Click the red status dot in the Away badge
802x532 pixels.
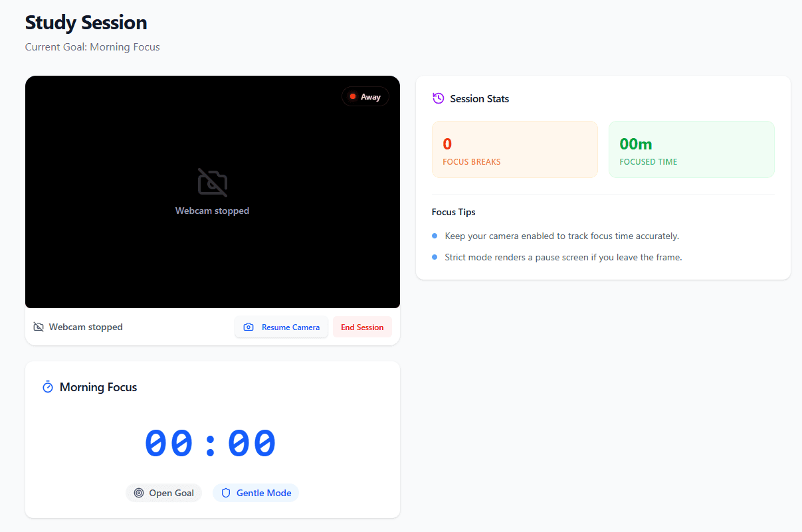[x=353, y=96]
